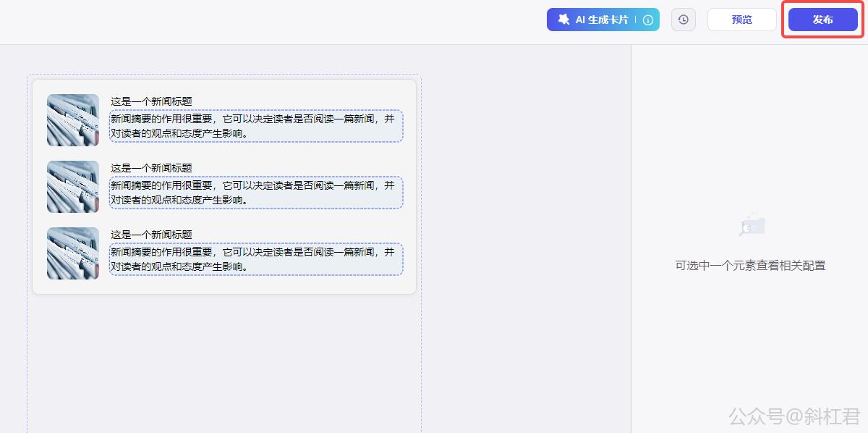The image size is (868, 433).
Task: Select the first news item thumbnail
Action: (x=73, y=120)
